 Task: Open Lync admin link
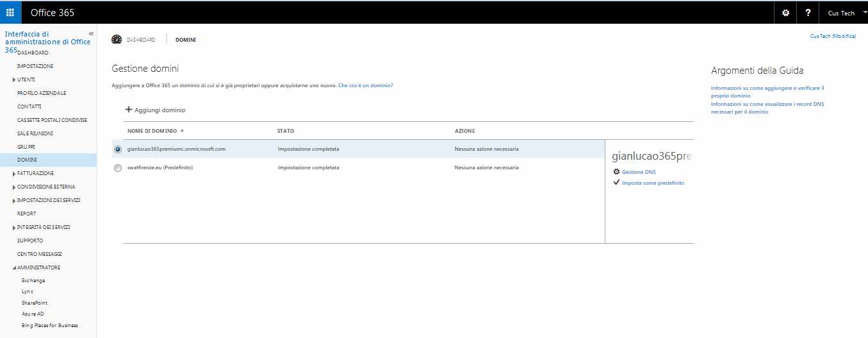[28, 291]
